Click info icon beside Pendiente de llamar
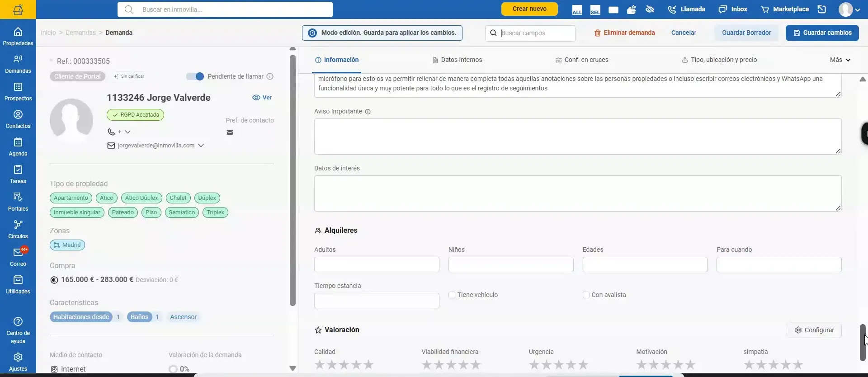The height and width of the screenshot is (377, 868). (270, 76)
